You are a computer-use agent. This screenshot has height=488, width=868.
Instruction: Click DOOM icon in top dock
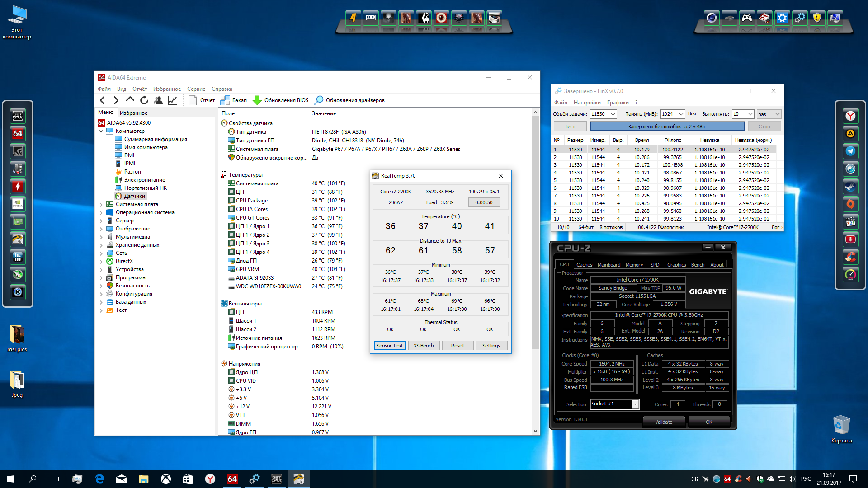371,18
